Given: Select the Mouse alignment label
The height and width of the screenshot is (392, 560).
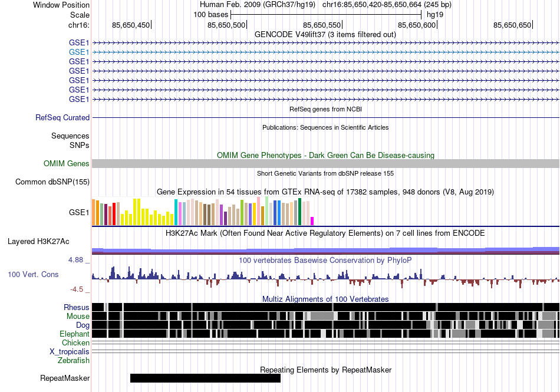Looking at the screenshot, I should (78, 317).
